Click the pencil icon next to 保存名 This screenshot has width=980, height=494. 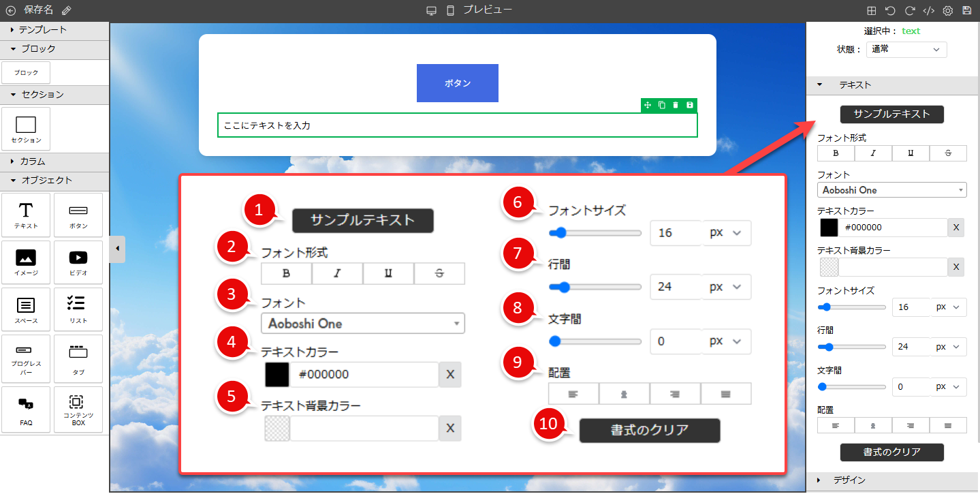[x=66, y=10]
